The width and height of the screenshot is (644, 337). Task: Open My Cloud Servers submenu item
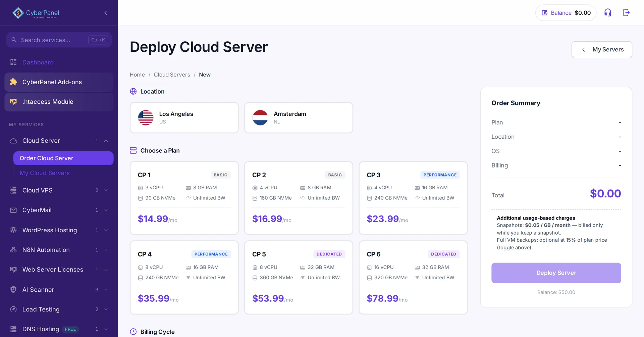(45, 173)
